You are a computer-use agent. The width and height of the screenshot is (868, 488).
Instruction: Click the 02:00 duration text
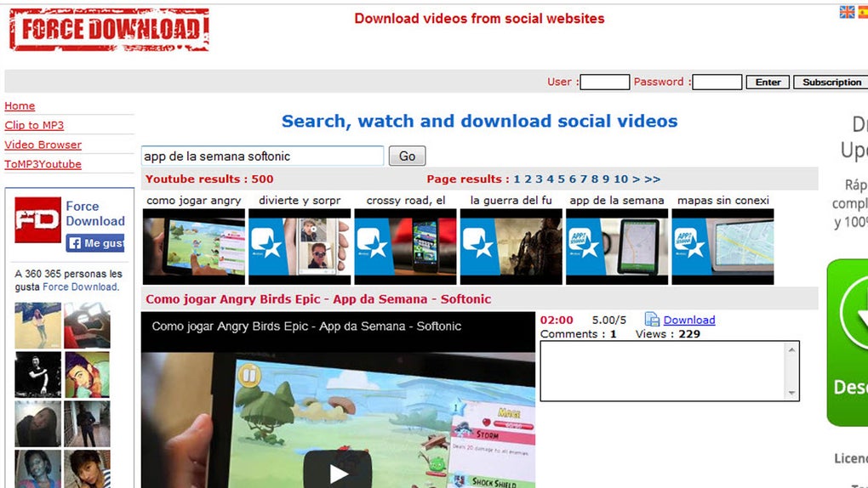pos(557,320)
